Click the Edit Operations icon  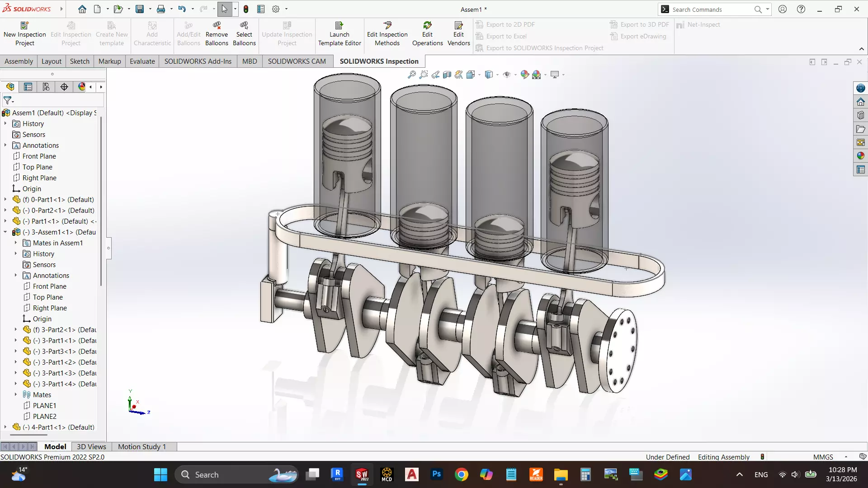coord(427,26)
